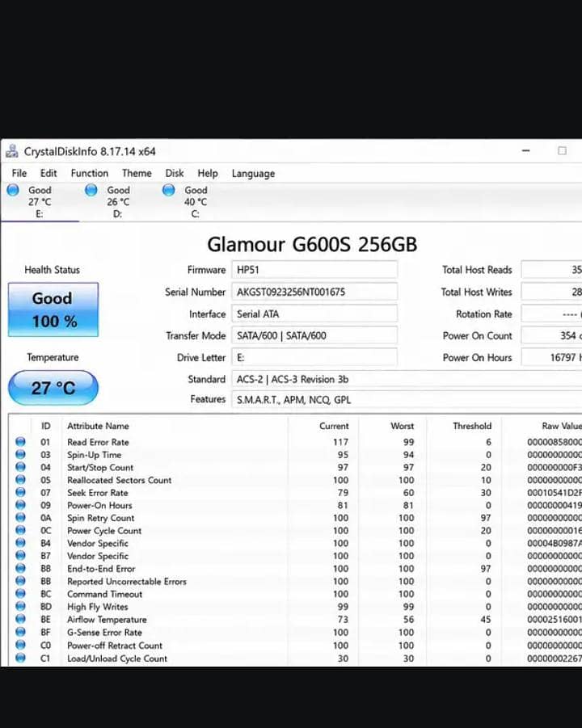Viewport: 582px width, 728px height.
Task: Click the Worst column header
Action: [x=403, y=426]
